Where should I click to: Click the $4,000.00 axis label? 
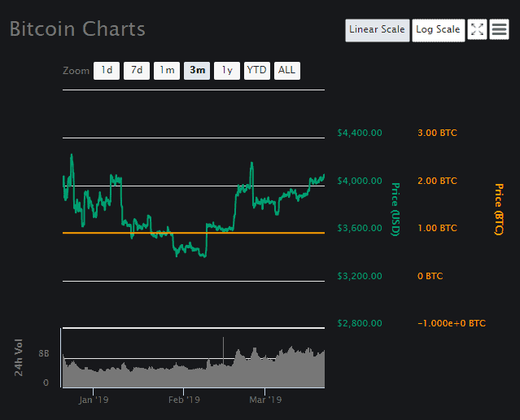pyautogui.click(x=360, y=181)
